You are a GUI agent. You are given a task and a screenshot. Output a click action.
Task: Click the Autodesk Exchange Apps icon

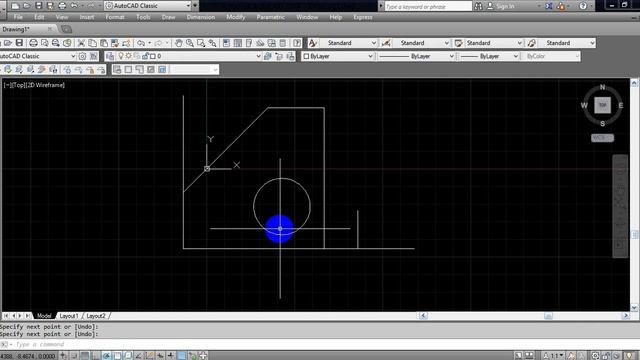click(549, 6)
